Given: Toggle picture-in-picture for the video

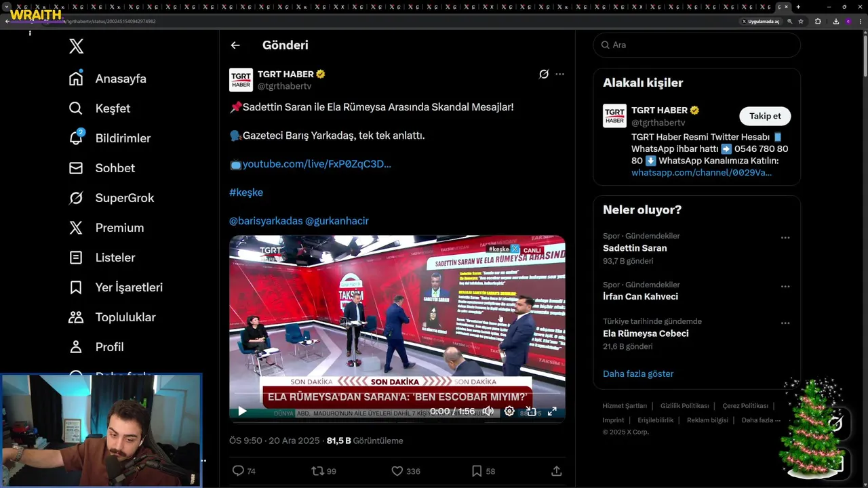Looking at the screenshot, I should [x=531, y=411].
